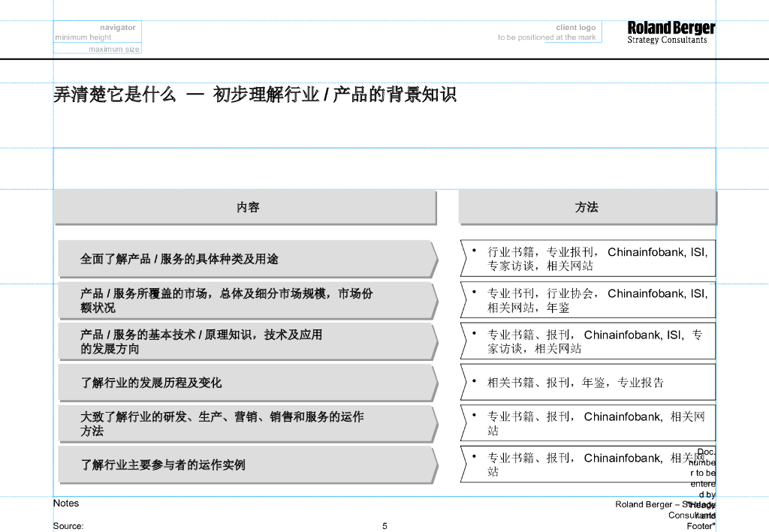Click the 内容 column header
Screen dimensions: 769x532
point(247,207)
